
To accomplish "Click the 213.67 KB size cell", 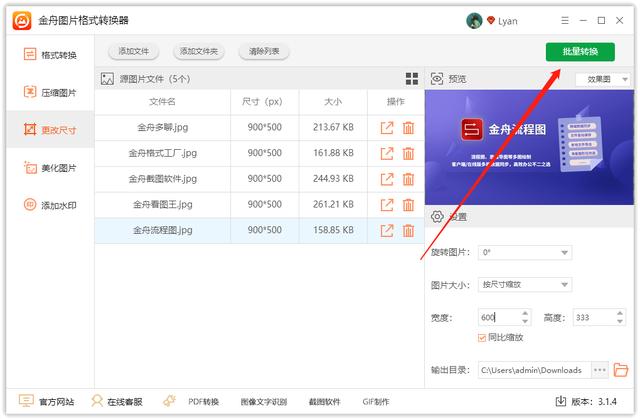I will [333, 127].
